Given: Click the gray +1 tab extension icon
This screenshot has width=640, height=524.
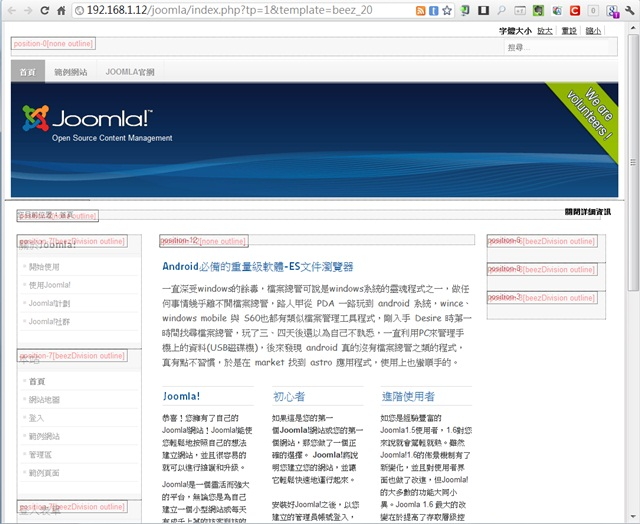Looking at the screenshot, I should [520, 11].
